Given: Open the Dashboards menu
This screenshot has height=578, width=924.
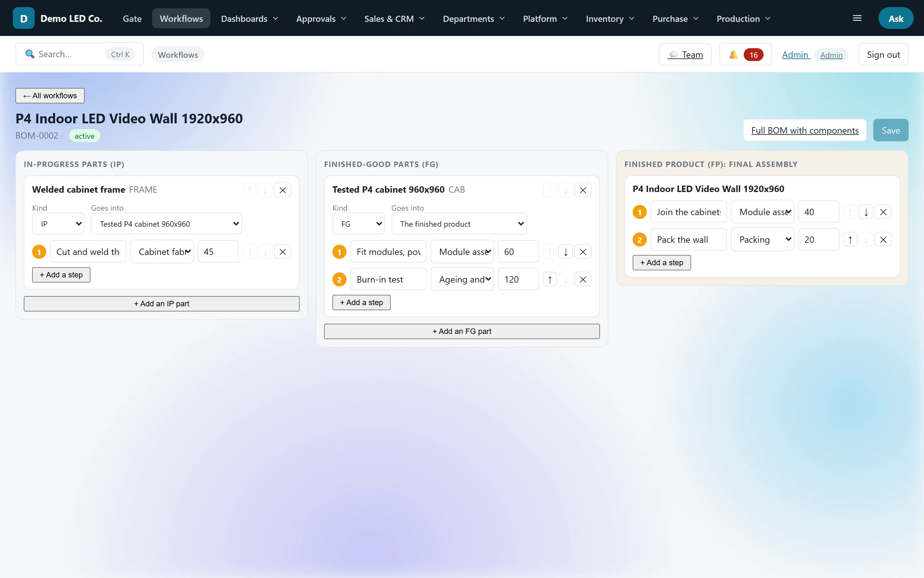Looking at the screenshot, I should coord(250,18).
